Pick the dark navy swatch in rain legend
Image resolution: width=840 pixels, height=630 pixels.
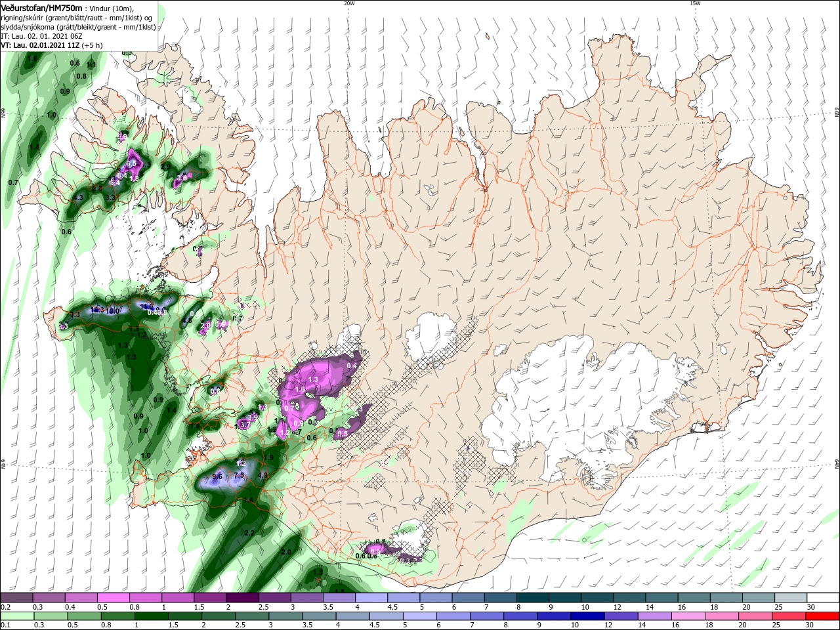586,616
